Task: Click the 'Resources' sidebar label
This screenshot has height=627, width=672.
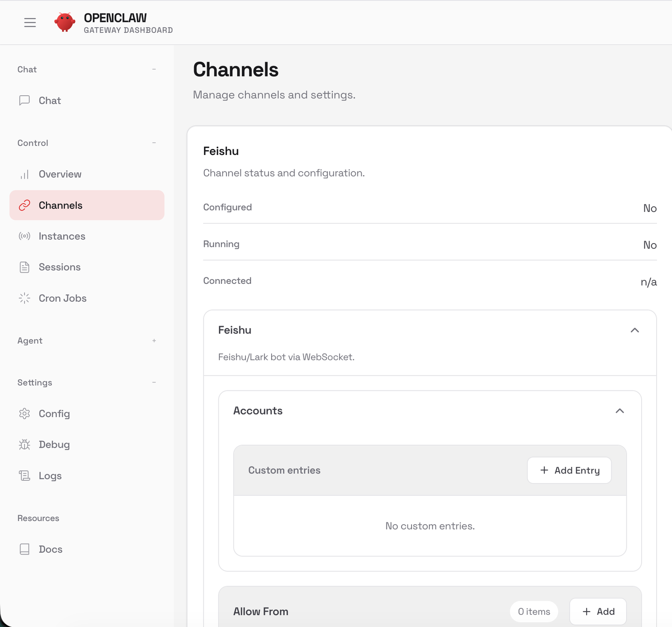Action: (x=38, y=518)
